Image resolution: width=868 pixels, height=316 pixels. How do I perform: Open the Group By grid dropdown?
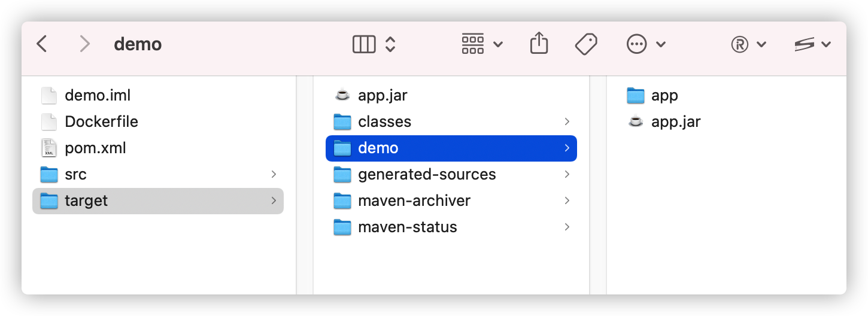pyautogui.click(x=481, y=44)
